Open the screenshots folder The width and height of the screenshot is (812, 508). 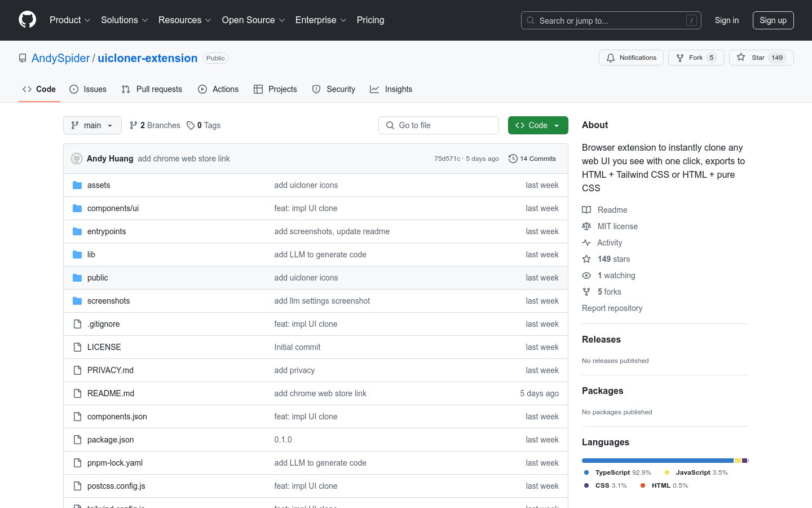pos(108,301)
